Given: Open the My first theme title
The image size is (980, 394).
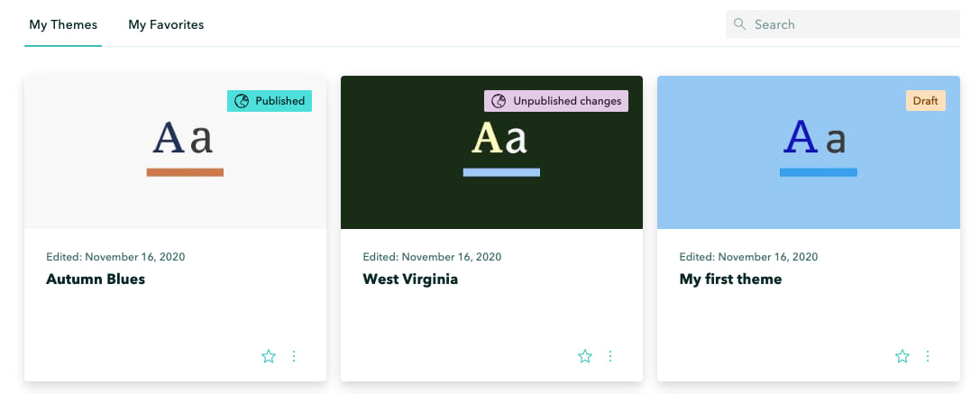Looking at the screenshot, I should tap(730, 279).
